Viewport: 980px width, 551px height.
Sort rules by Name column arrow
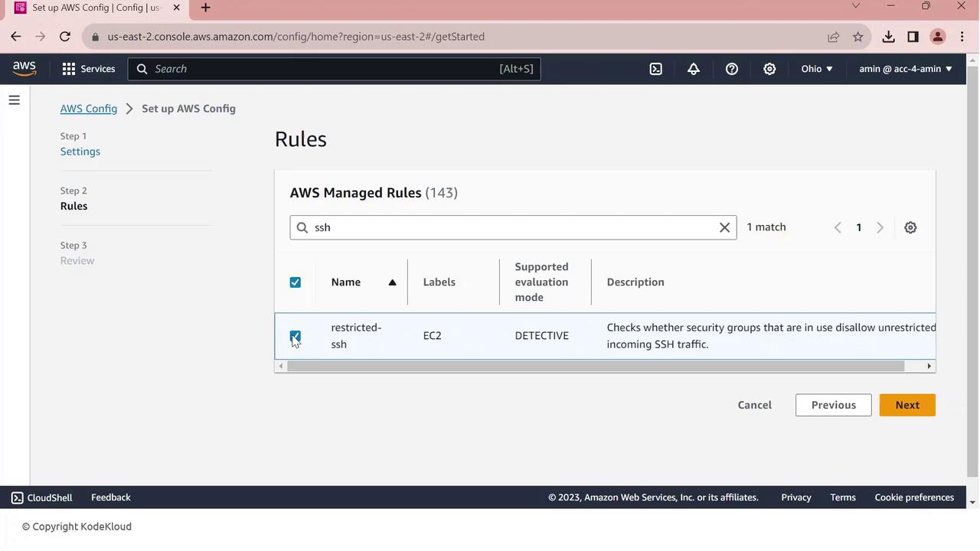pyautogui.click(x=392, y=282)
